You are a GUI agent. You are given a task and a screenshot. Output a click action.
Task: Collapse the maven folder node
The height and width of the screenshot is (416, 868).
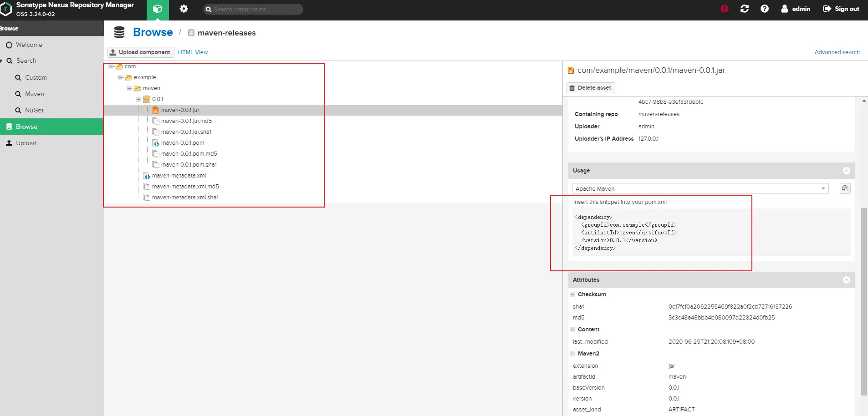tap(129, 88)
